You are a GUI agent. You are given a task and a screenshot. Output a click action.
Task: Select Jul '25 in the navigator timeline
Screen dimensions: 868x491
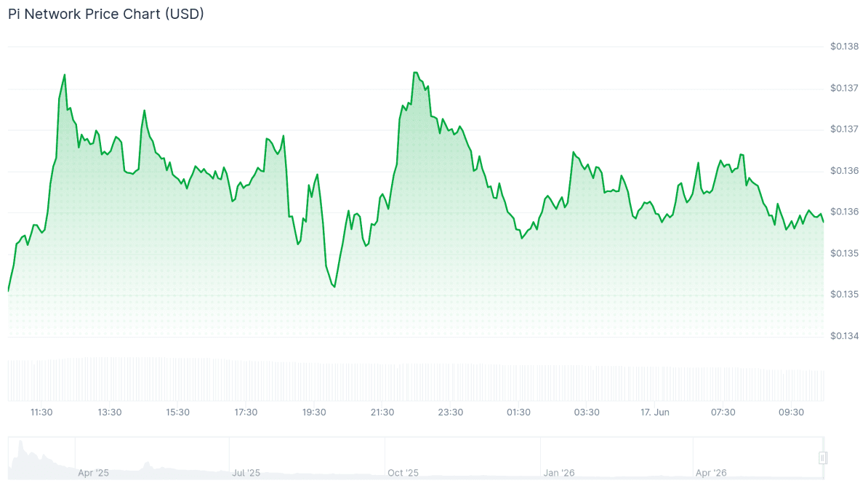pyautogui.click(x=246, y=473)
